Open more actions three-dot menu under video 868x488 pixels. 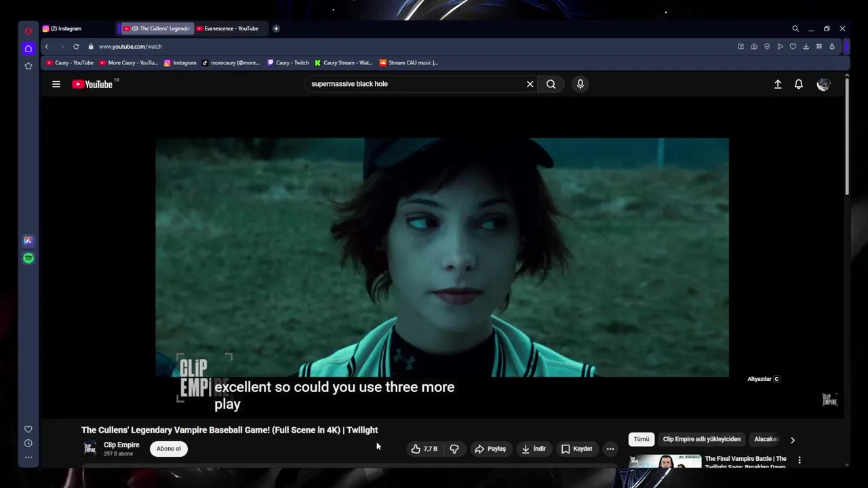[610, 449]
